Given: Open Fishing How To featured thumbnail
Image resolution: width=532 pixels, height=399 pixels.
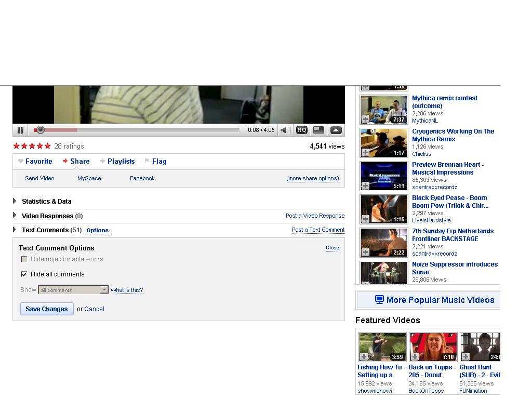Looking at the screenshot, I should (382, 347).
